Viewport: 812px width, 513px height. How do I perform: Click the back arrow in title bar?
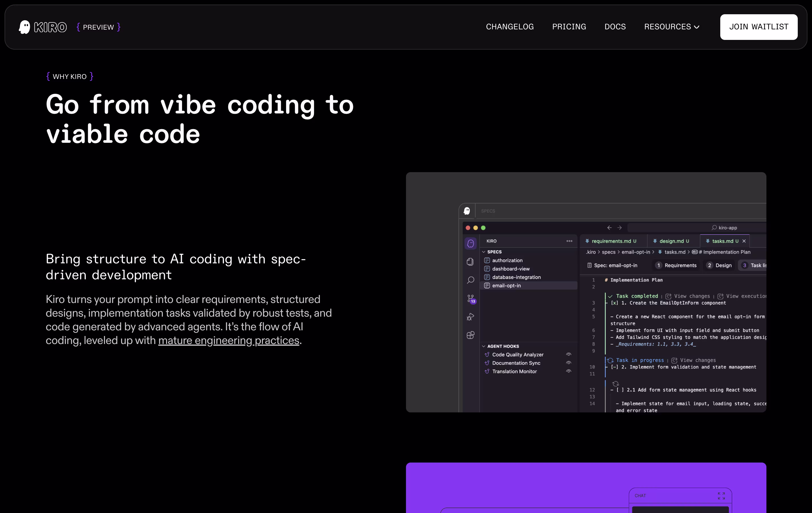pyautogui.click(x=609, y=228)
